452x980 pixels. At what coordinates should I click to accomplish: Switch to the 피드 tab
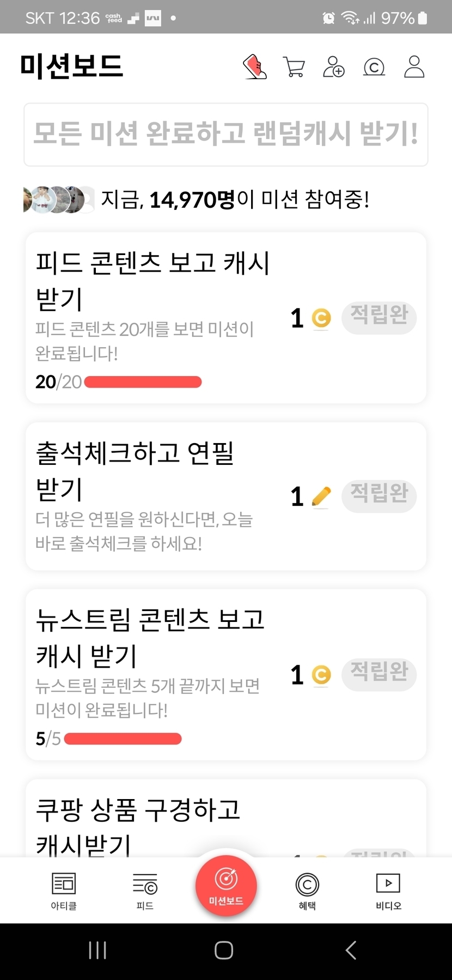coord(145,891)
